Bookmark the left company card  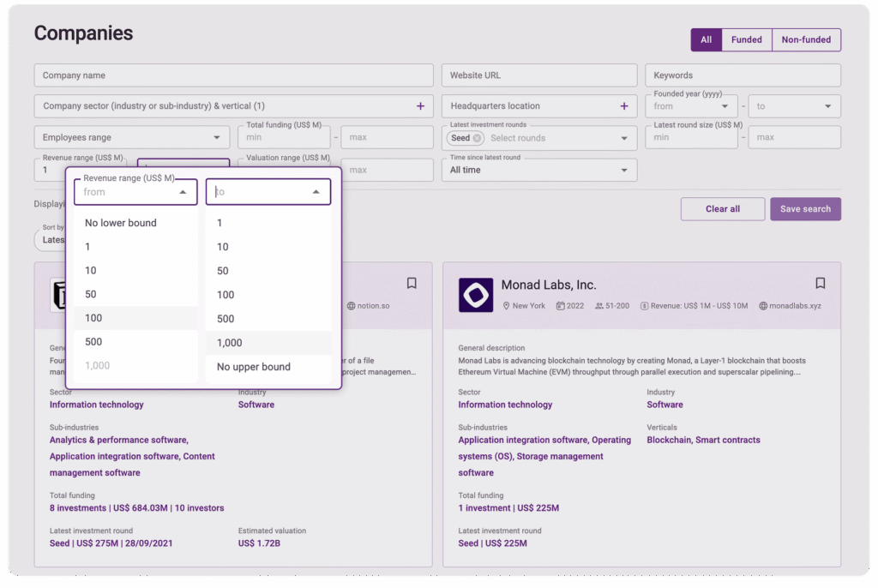point(412,283)
